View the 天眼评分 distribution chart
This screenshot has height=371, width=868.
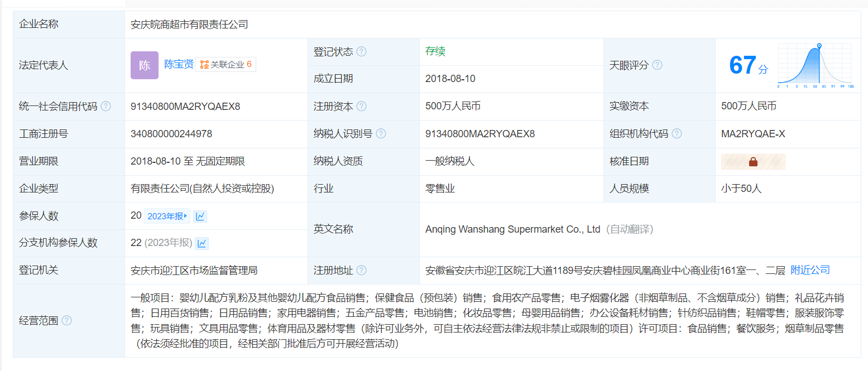point(815,66)
